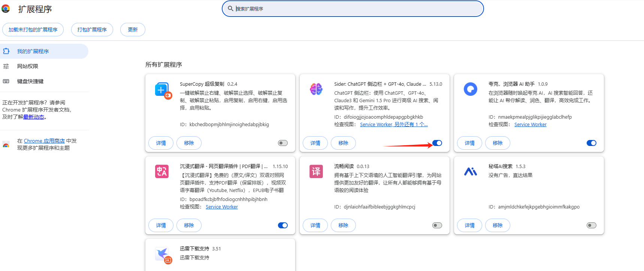The height and width of the screenshot is (271, 644).
Task: Click 移除 on the 夸克 card
Action: point(498,143)
